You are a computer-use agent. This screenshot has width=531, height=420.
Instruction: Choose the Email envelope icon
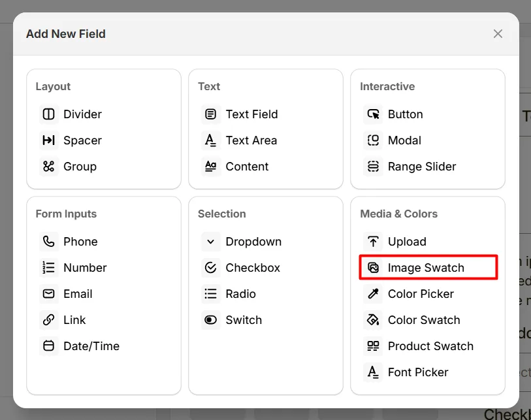tap(48, 294)
